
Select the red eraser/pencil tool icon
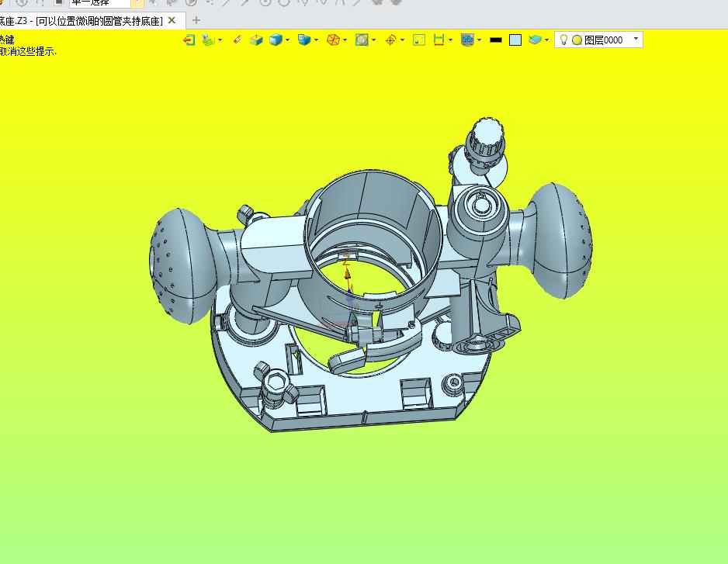coord(237,40)
